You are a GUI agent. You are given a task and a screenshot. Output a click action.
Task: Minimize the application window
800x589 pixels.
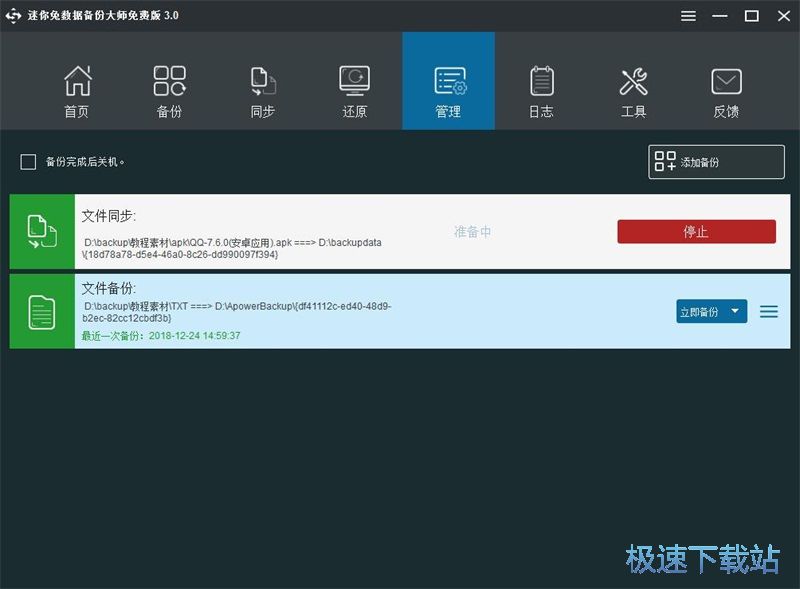pyautogui.click(x=720, y=16)
